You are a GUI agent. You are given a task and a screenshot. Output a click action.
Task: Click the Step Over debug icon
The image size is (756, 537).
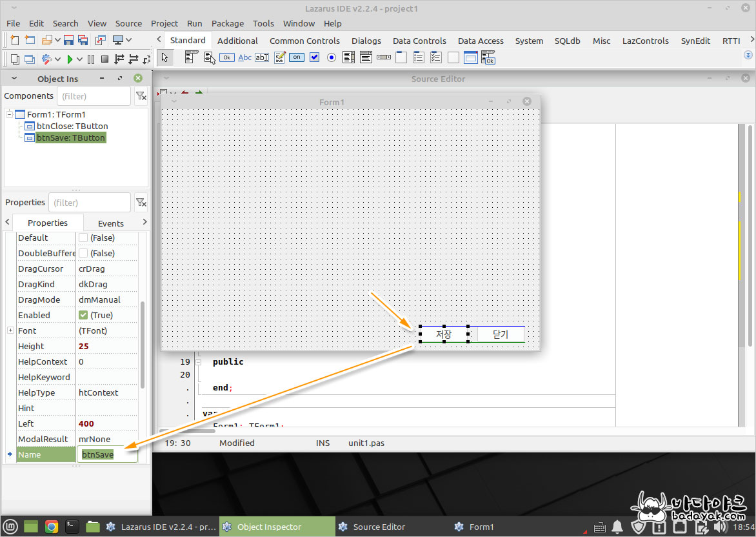coord(133,59)
